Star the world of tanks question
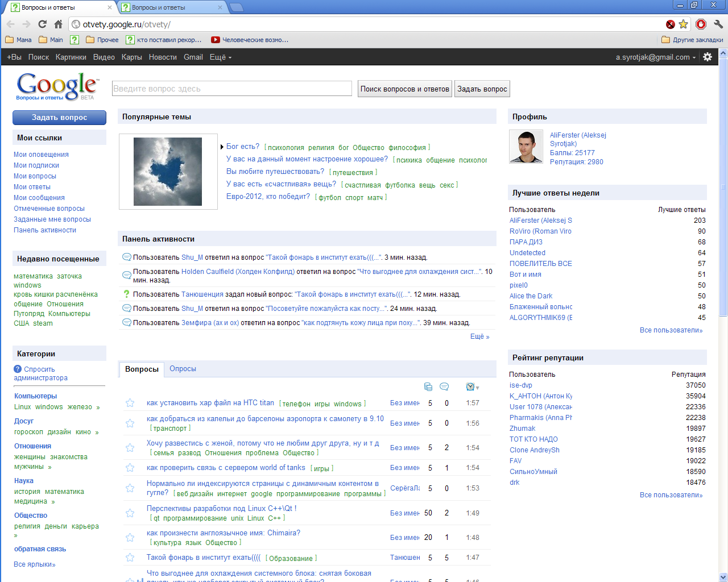The height and width of the screenshot is (582, 728). [130, 468]
